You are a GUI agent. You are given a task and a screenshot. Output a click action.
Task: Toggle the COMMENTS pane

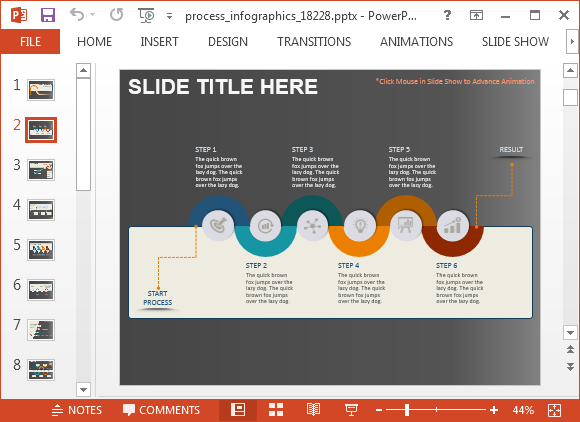[161, 410]
